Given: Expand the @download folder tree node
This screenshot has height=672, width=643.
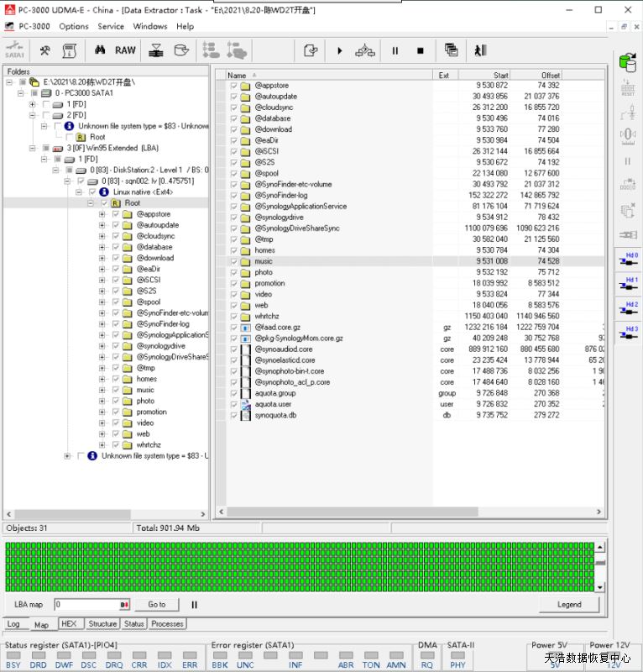Looking at the screenshot, I should click(x=102, y=258).
